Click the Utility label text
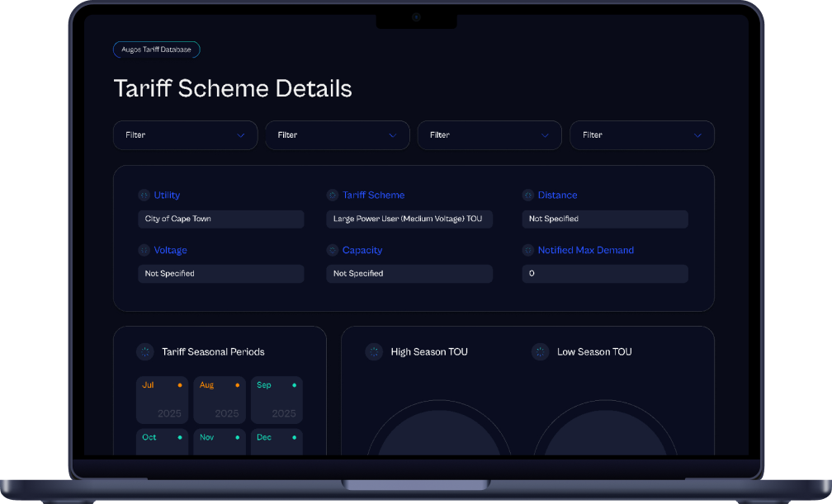Screen dimensions: 832x504 click(x=167, y=195)
